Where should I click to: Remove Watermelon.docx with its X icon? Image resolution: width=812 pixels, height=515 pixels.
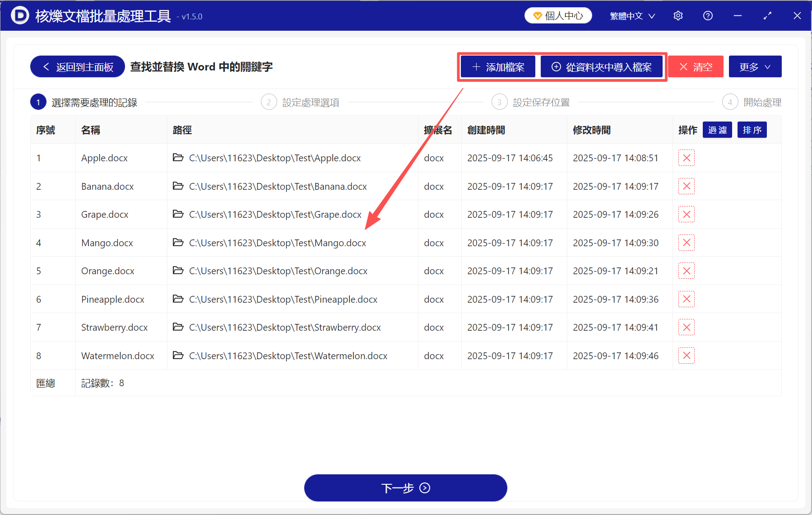pyautogui.click(x=686, y=356)
